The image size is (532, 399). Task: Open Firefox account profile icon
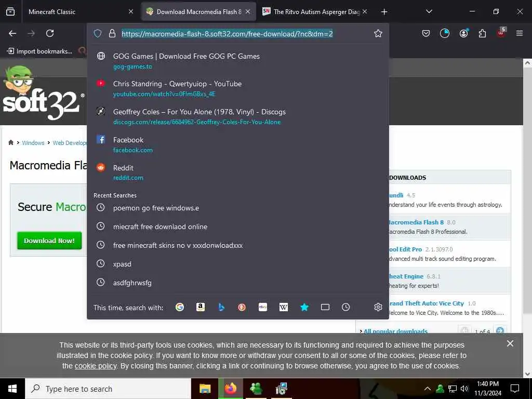click(463, 33)
